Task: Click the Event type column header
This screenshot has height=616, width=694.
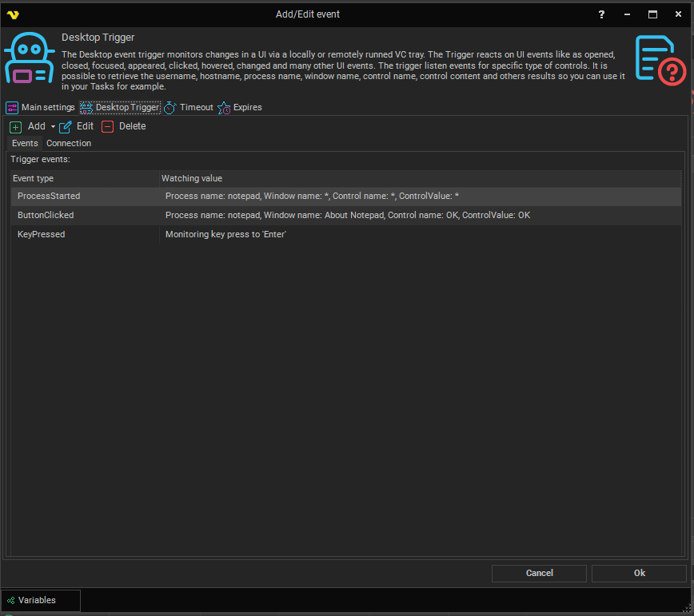Action: point(34,178)
